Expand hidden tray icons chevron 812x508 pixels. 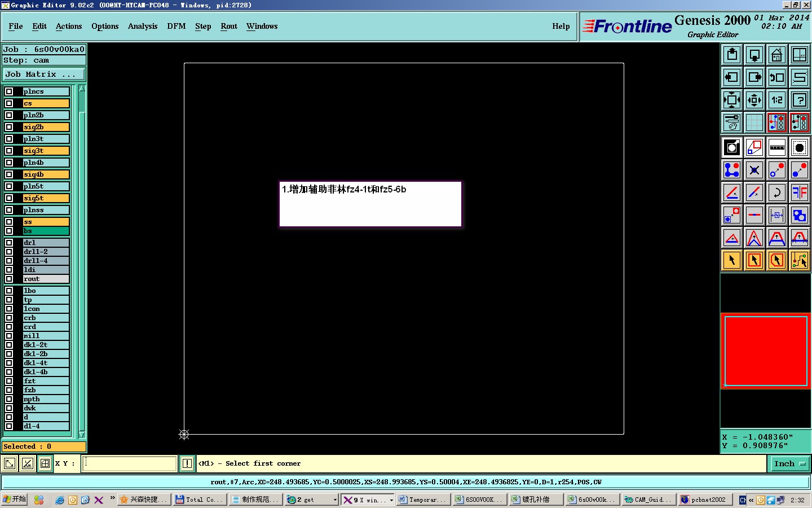click(x=751, y=500)
